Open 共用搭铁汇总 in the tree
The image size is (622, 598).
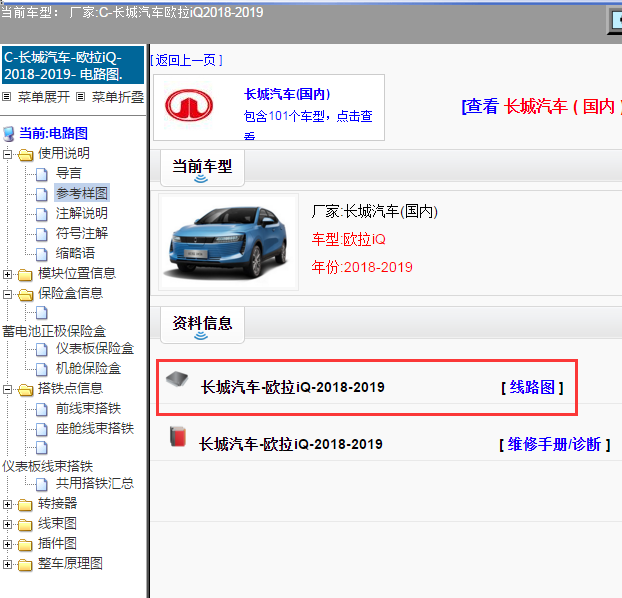[x=95, y=483]
